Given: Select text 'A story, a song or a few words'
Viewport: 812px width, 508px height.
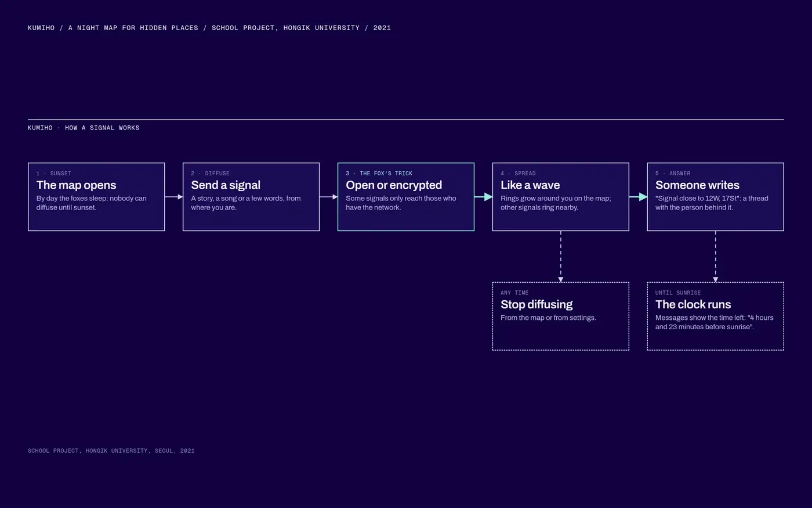Looking at the screenshot, I should pyautogui.click(x=237, y=199).
